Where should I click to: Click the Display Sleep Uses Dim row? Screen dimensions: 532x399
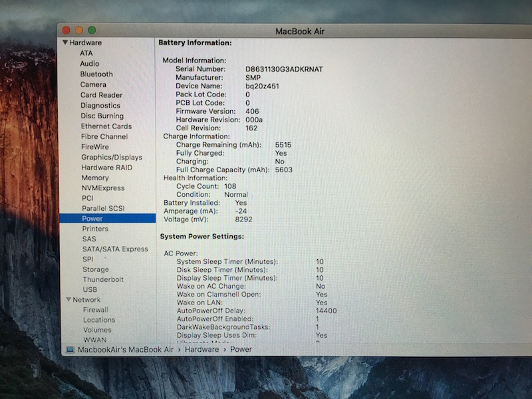point(252,335)
